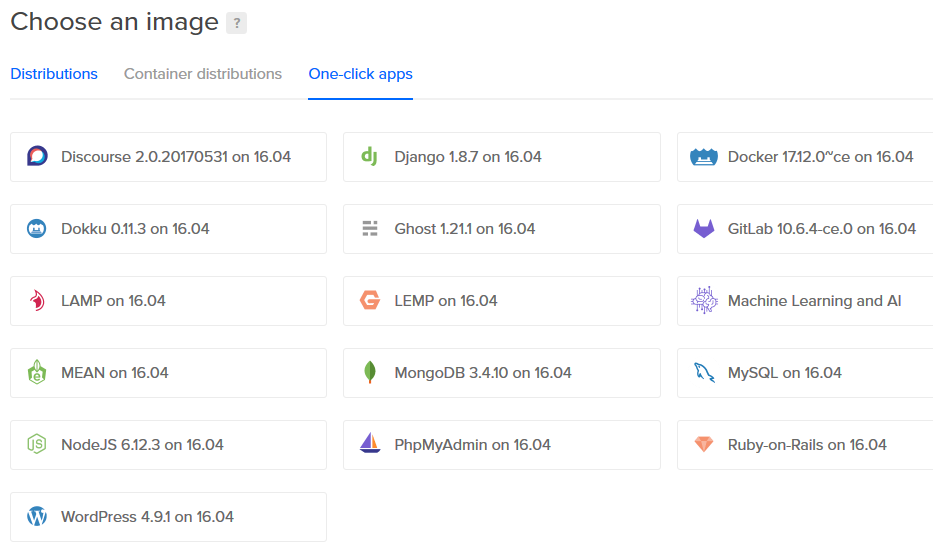This screenshot has width=933, height=548.
Task: Click the Django dj icon
Action: [x=370, y=157]
